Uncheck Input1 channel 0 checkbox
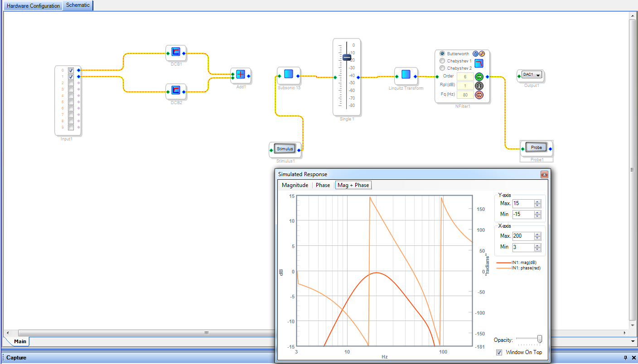This screenshot has height=364, width=638. (71, 70)
